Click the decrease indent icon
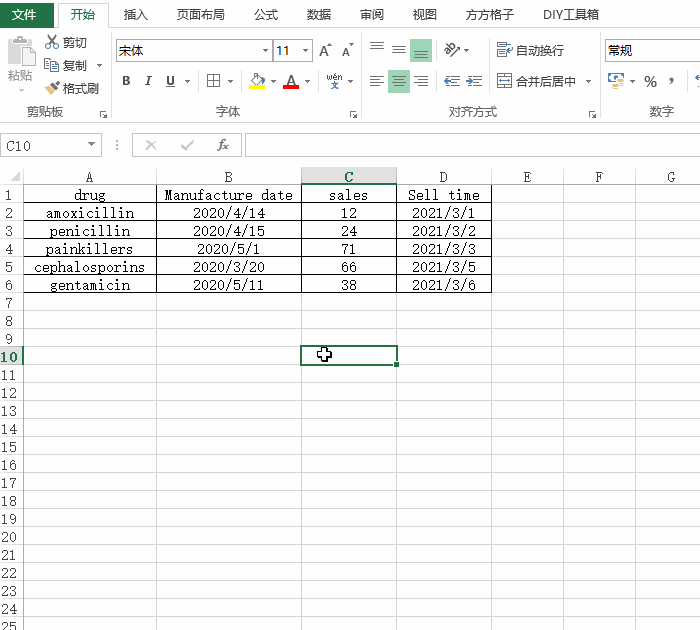The width and height of the screenshot is (700, 630). (452, 81)
